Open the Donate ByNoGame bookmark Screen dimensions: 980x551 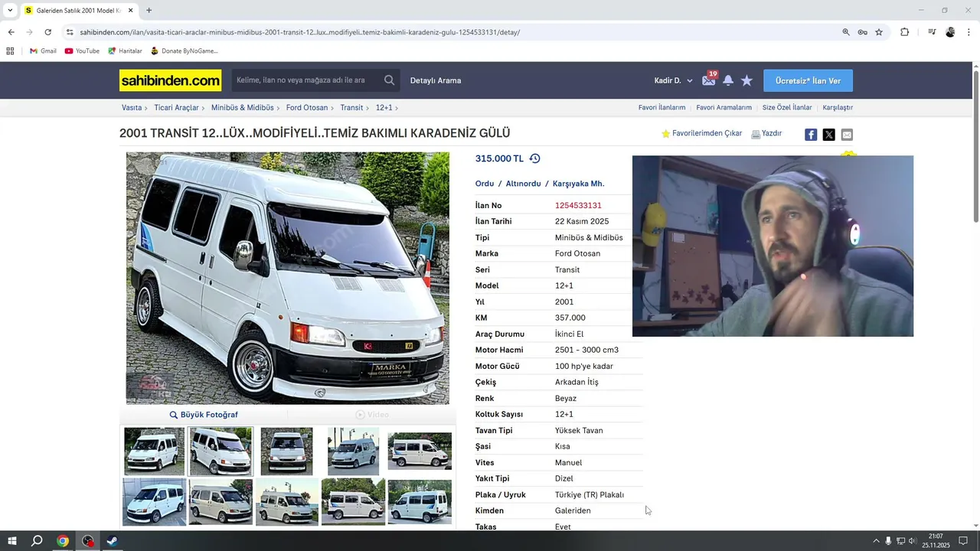[184, 51]
